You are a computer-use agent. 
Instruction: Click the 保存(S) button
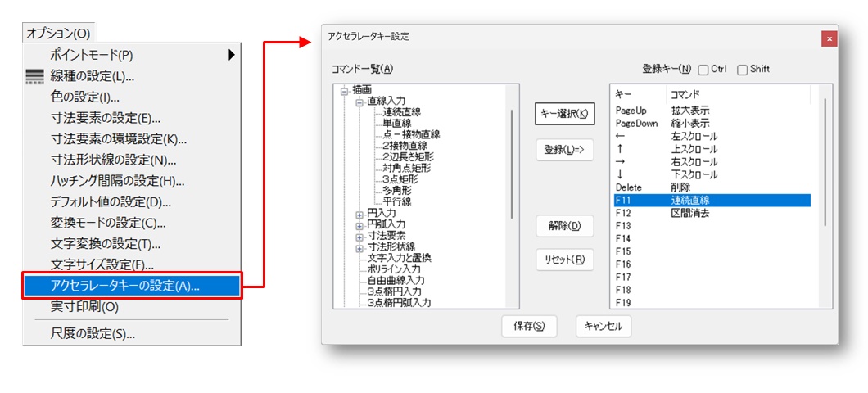click(529, 326)
